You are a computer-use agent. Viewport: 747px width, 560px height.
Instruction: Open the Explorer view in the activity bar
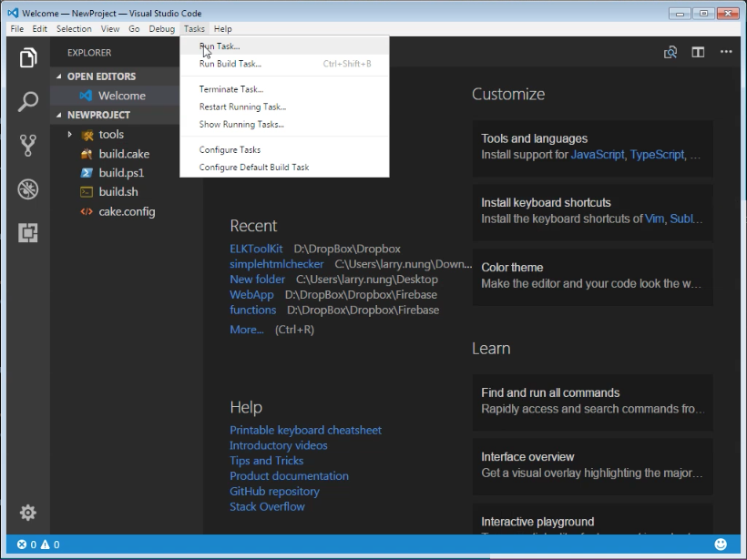(28, 57)
